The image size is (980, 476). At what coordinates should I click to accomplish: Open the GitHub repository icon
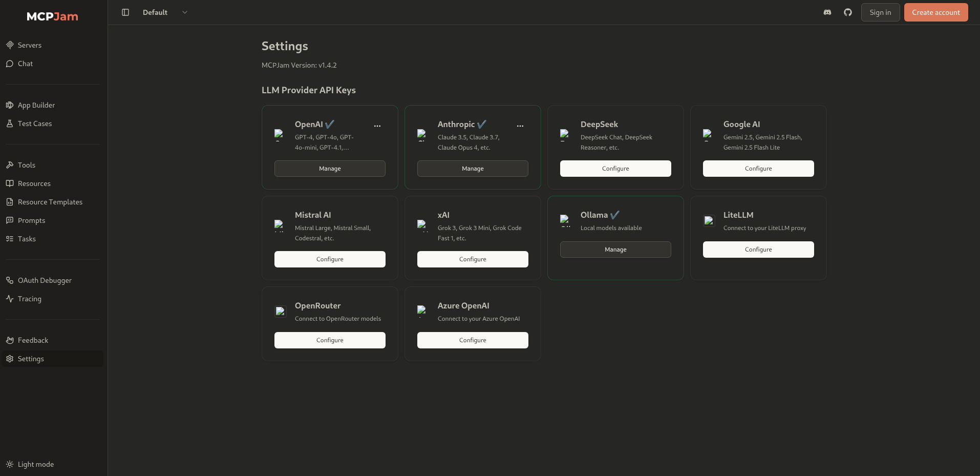click(848, 12)
